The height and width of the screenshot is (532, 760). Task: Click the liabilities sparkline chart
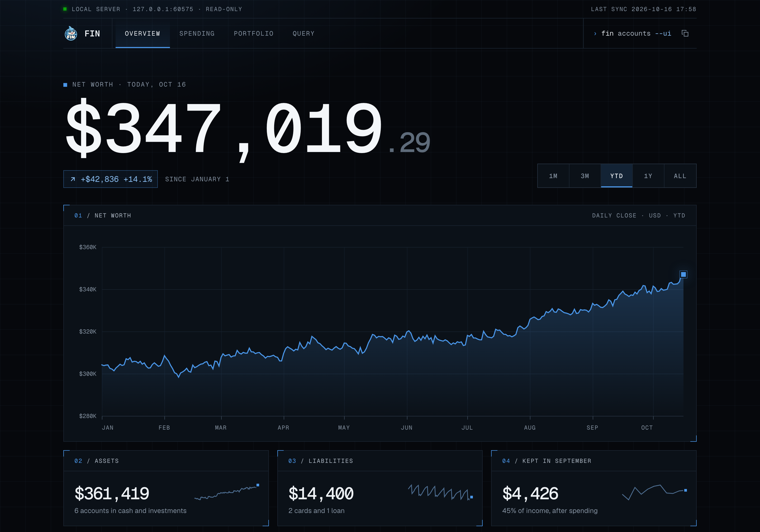(441, 492)
